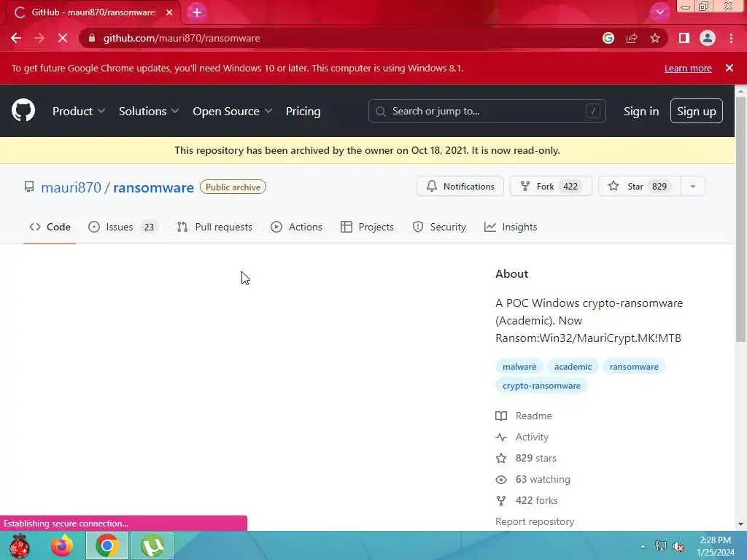Click Sign in link
The width and height of the screenshot is (747, 560).
click(x=641, y=111)
